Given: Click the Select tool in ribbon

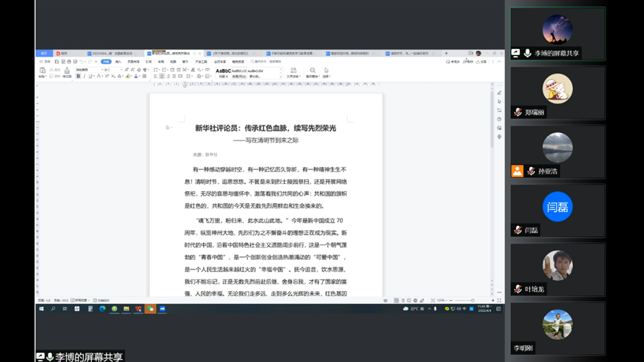Looking at the screenshot, I should tap(326, 72).
